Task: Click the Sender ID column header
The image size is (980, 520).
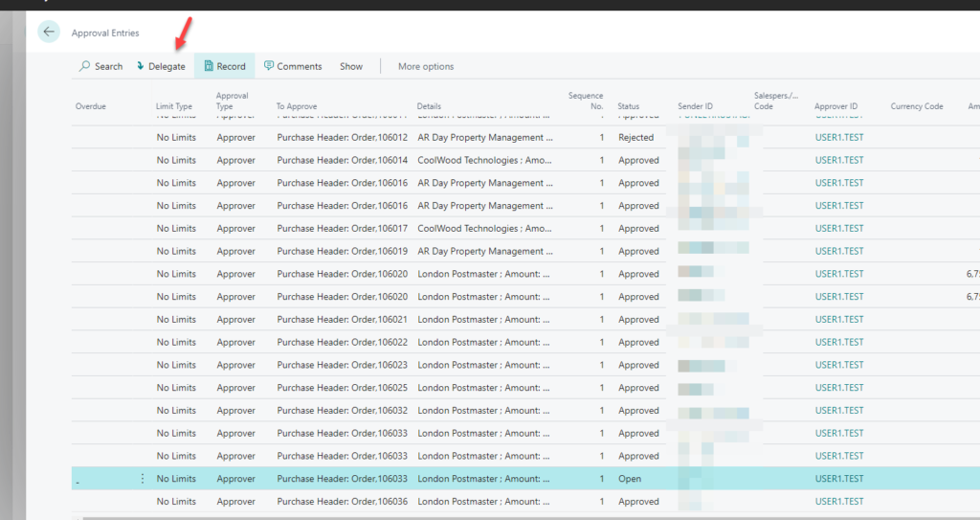Action: (x=695, y=106)
